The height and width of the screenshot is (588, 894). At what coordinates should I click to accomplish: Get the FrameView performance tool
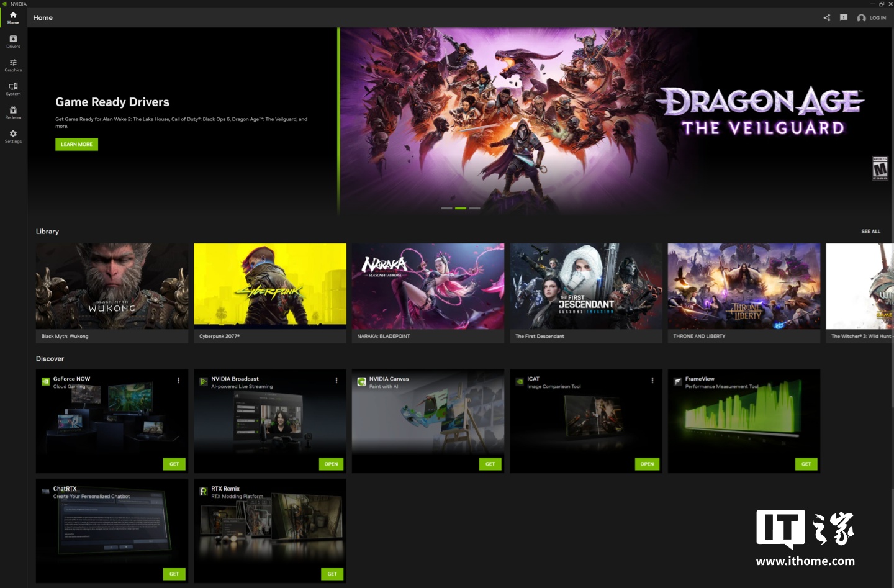[x=806, y=464]
